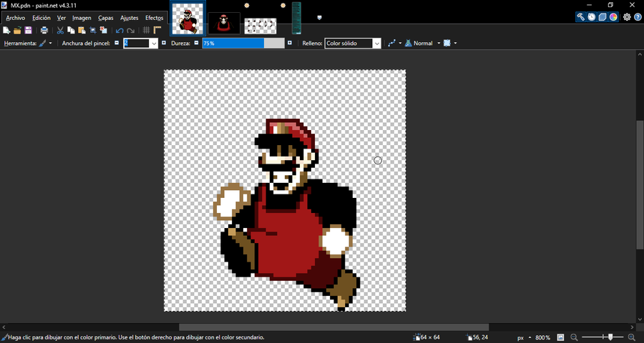The height and width of the screenshot is (343, 644).
Task: Toggle the Layers window button
Action: coord(602,17)
